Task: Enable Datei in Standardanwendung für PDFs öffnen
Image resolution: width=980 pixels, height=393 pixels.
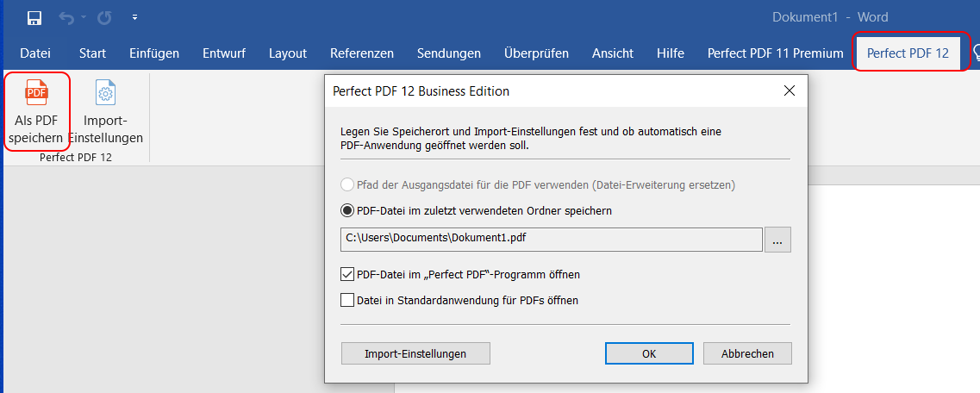Action: (346, 300)
